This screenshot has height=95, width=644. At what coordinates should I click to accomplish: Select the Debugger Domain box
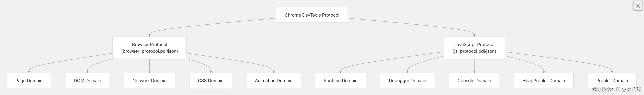point(408,81)
